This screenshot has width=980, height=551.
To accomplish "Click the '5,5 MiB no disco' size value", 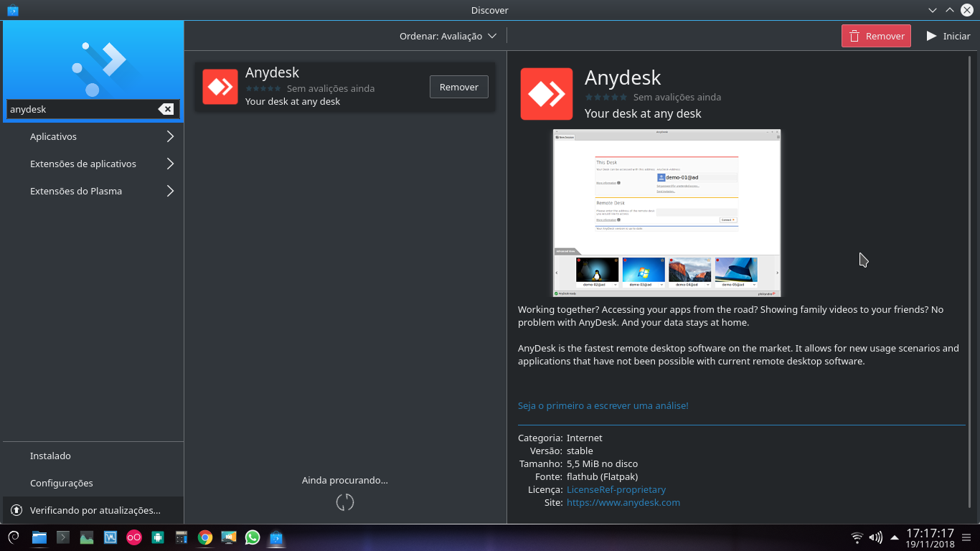I will [x=602, y=463].
